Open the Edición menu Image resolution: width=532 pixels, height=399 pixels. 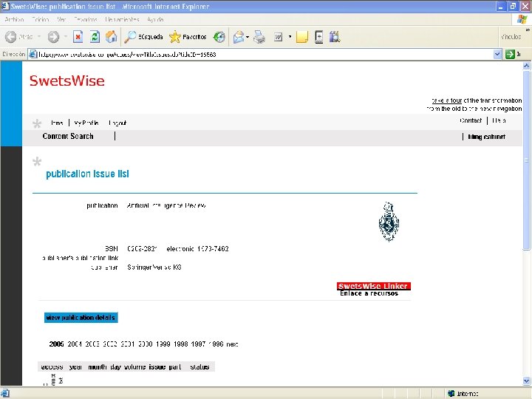click(x=41, y=20)
